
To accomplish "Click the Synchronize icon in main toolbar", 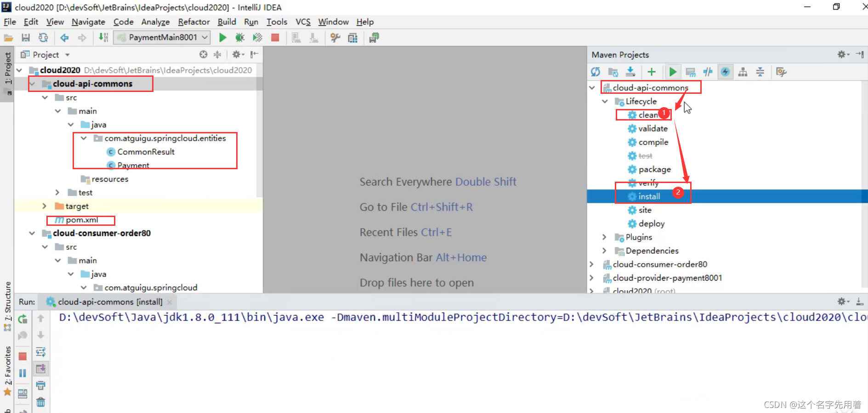I will 43,38.
